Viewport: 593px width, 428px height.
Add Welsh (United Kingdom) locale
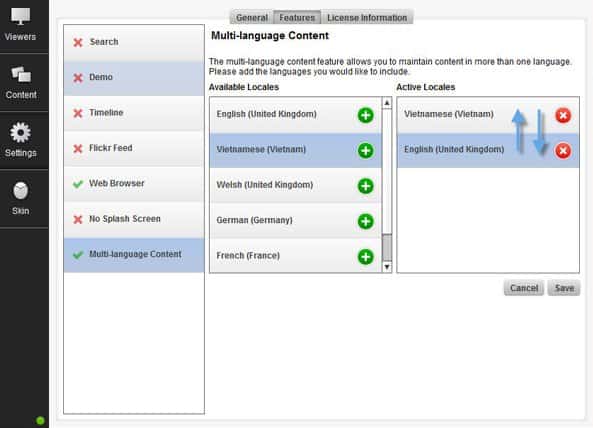(365, 186)
